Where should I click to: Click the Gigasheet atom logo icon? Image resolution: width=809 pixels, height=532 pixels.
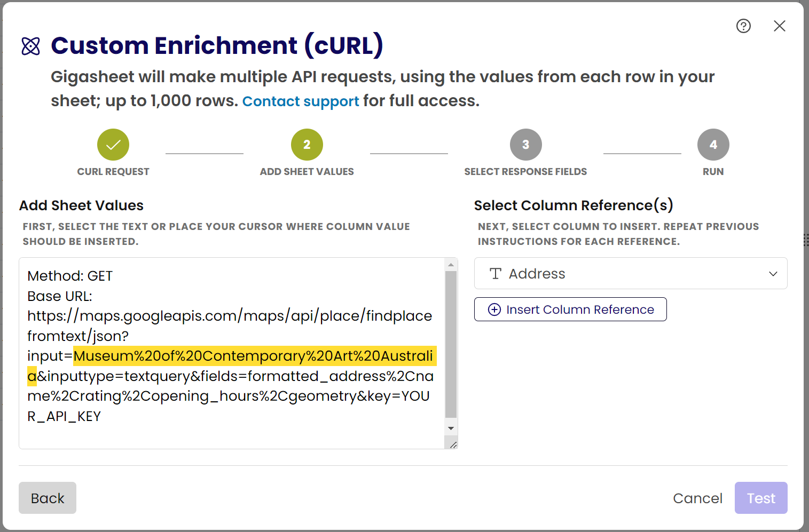tap(31, 46)
